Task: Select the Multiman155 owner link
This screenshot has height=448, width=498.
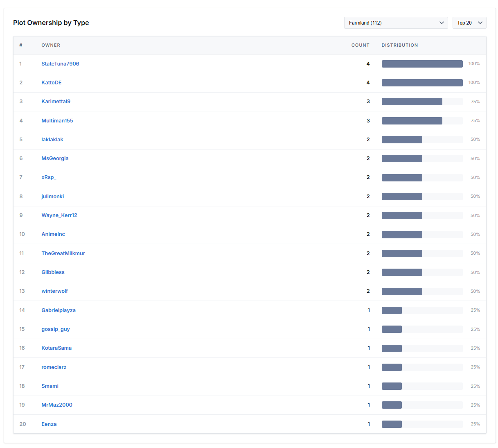Action: click(x=57, y=121)
